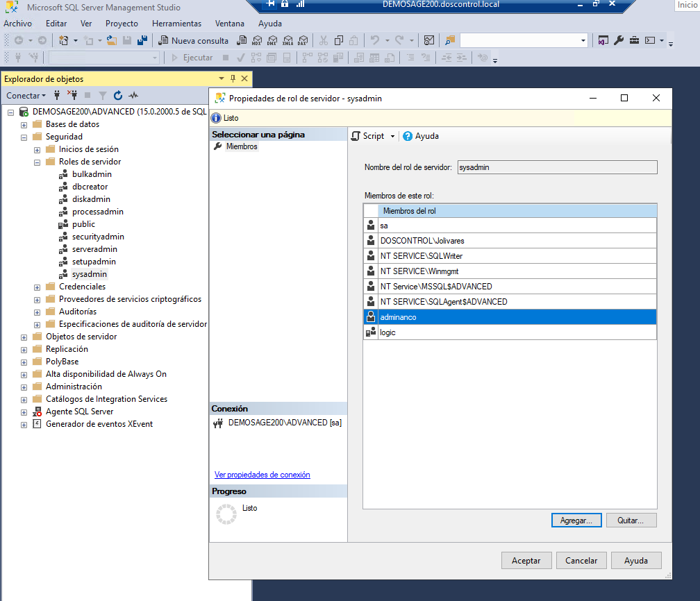The width and height of the screenshot is (700, 601).
Task: Click the Miembros del rol column header
Action: click(x=517, y=210)
